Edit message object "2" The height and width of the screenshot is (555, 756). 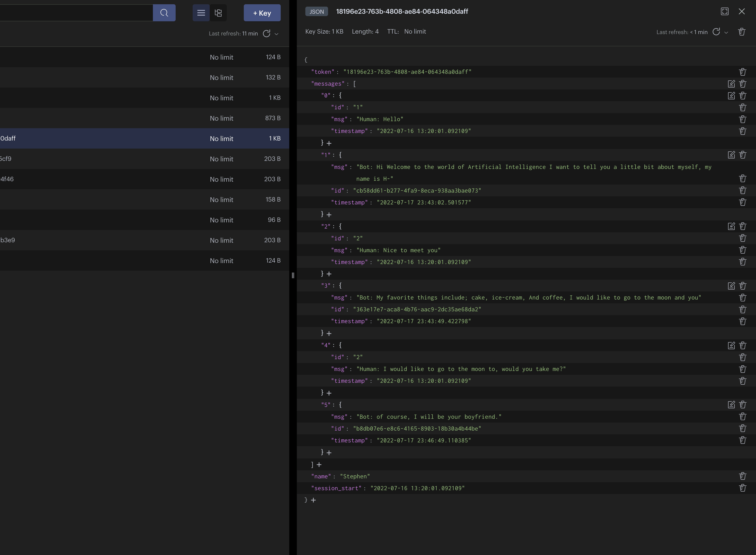pyautogui.click(x=732, y=226)
